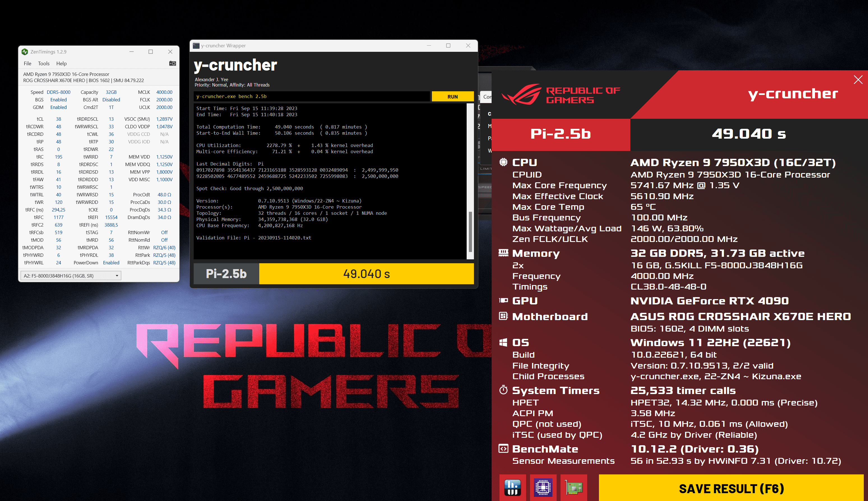Click the 49.040 s score in BenchMate panel
Viewport: 868px width, 501px height.
[749, 134]
